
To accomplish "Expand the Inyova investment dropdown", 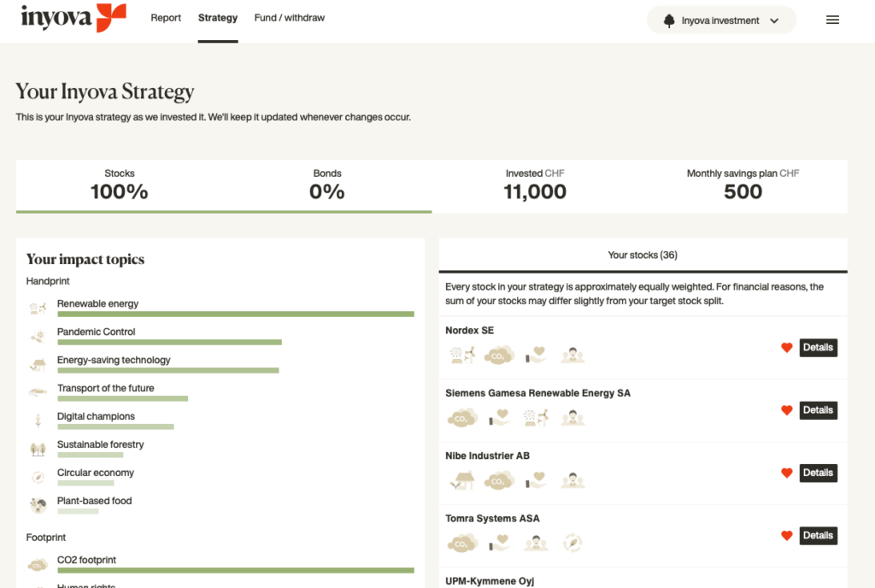I will 721,21.
